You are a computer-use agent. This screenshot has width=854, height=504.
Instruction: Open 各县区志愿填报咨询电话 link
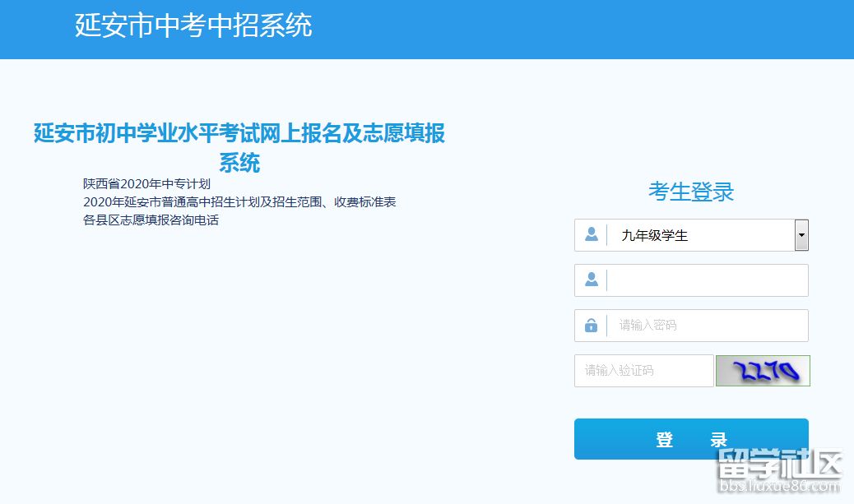pyautogui.click(x=151, y=220)
